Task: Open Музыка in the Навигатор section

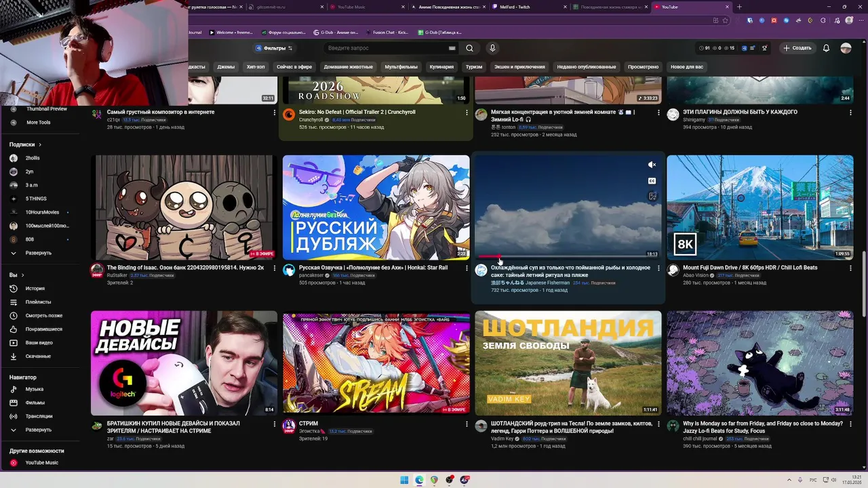Action: point(41,389)
